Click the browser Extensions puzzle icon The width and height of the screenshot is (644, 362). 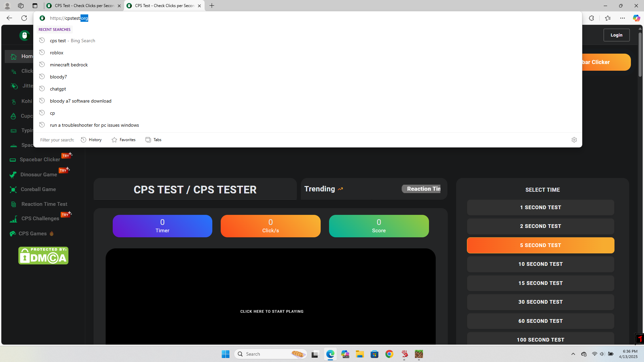click(591, 18)
